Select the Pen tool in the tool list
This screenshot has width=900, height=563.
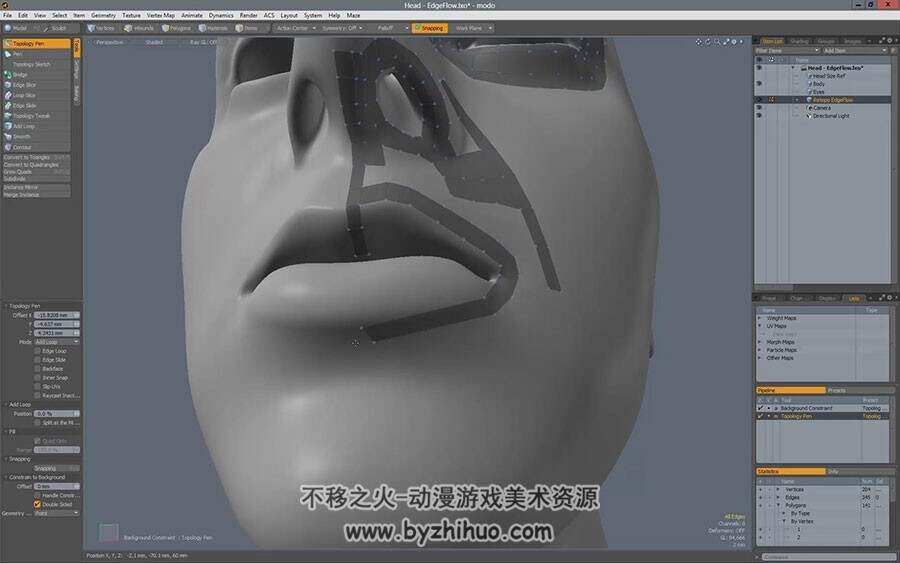pos(36,54)
